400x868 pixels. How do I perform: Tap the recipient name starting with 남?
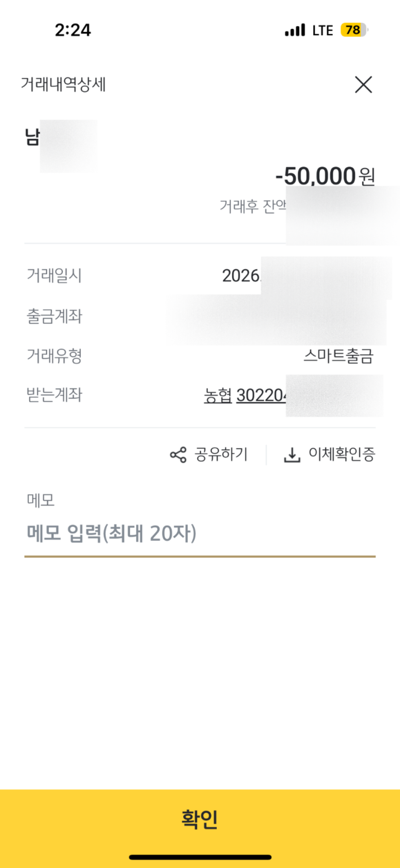pyautogui.click(x=32, y=137)
